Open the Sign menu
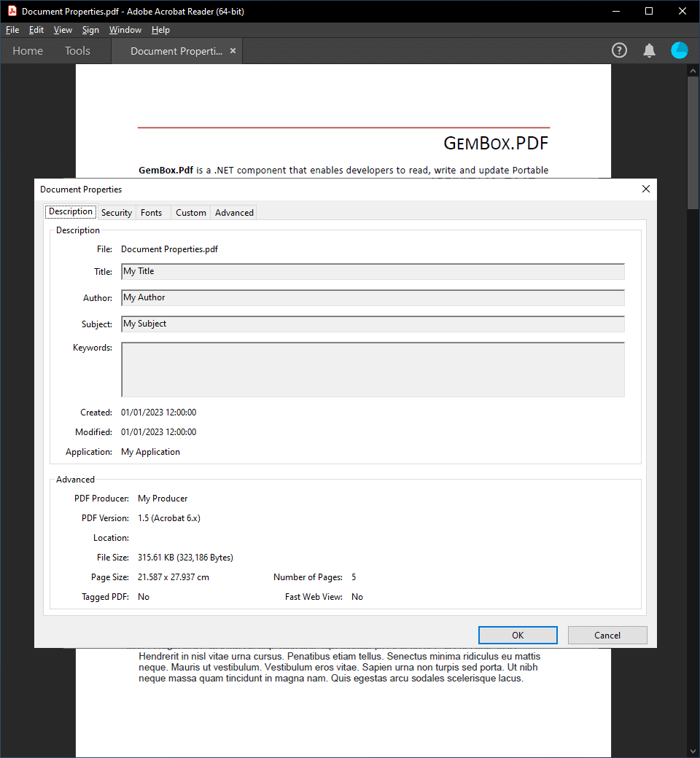The width and height of the screenshot is (700, 758). (x=90, y=30)
